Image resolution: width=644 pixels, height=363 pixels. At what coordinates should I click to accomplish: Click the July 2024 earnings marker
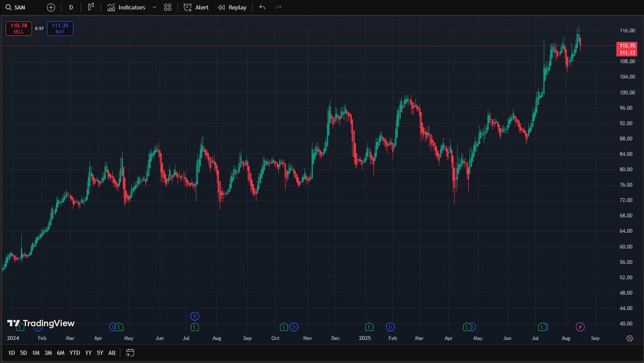point(195,327)
